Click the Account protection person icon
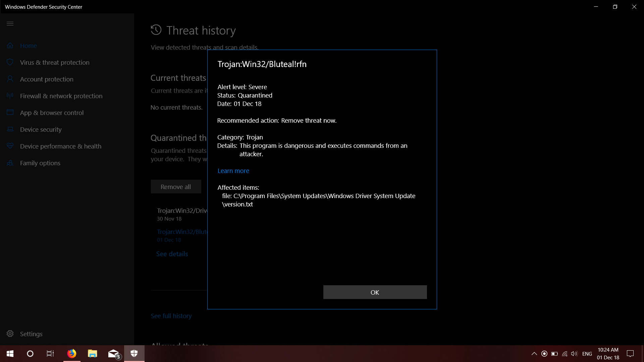 (10, 79)
